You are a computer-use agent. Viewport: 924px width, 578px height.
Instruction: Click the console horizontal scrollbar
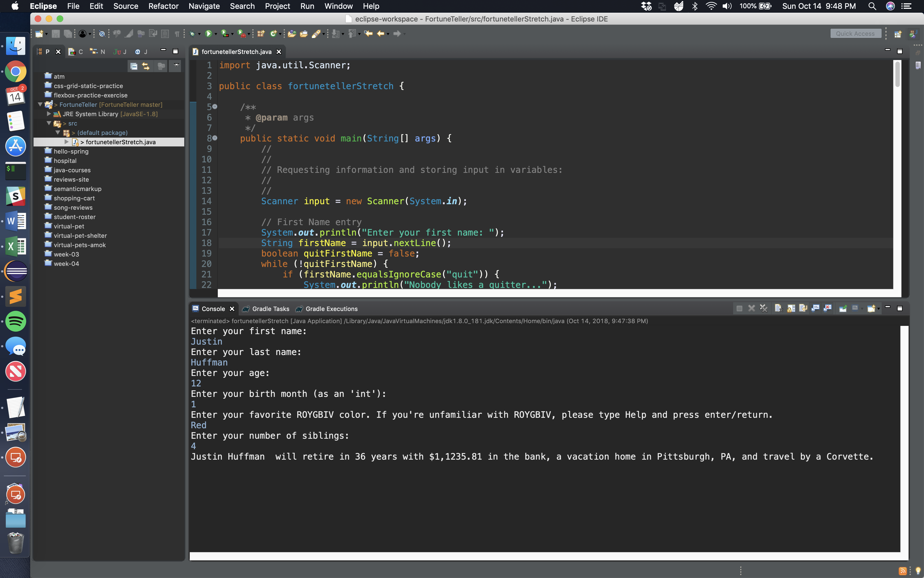[x=545, y=556]
